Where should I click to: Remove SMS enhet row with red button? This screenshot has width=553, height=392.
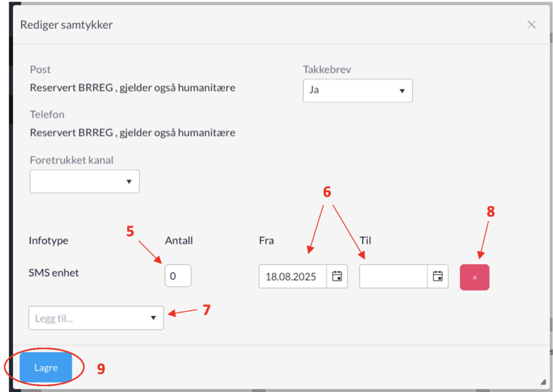474,278
